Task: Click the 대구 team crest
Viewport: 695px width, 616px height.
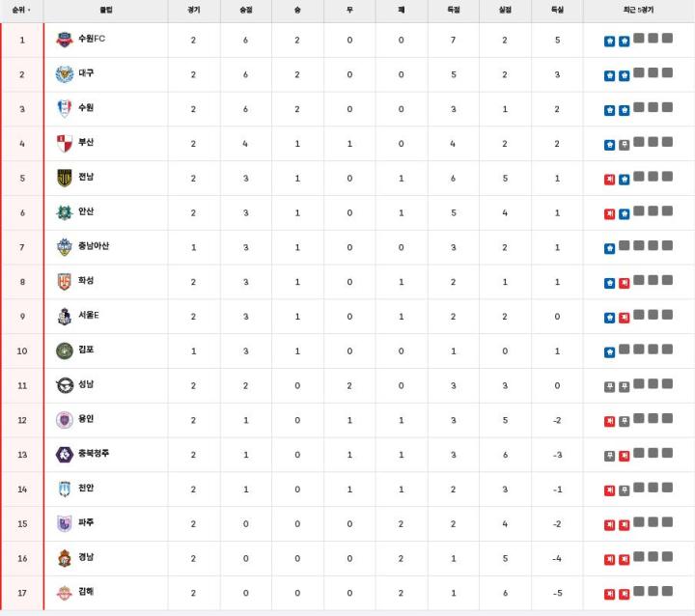Action: [65, 74]
